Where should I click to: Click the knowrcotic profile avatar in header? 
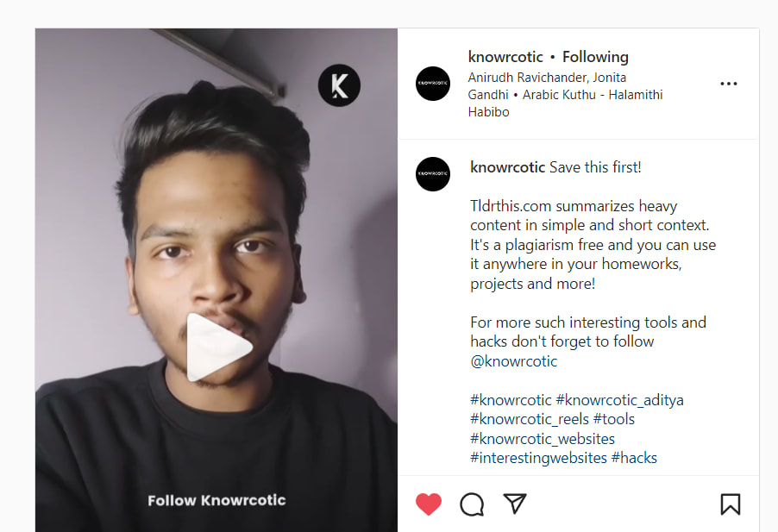[x=433, y=84]
